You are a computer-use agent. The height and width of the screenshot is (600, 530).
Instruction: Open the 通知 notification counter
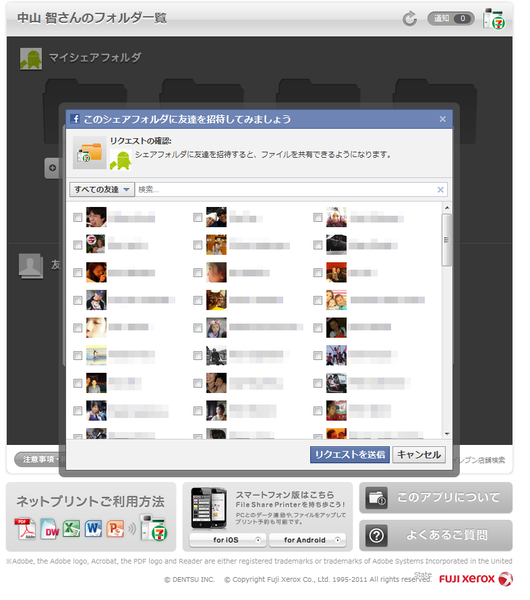[x=451, y=18]
